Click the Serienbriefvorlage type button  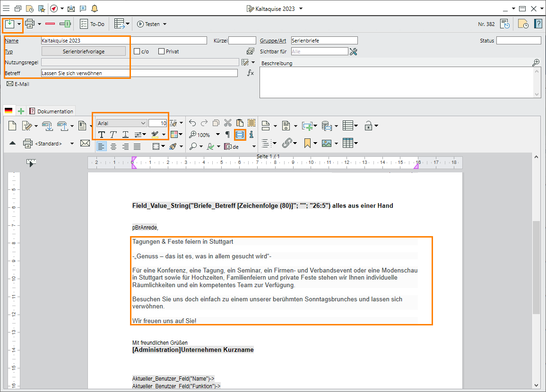tap(84, 51)
